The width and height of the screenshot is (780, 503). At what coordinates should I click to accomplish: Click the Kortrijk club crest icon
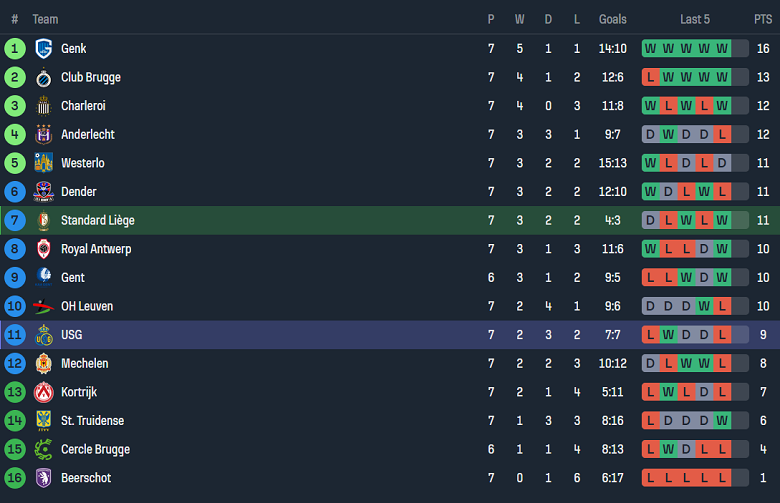click(43, 392)
